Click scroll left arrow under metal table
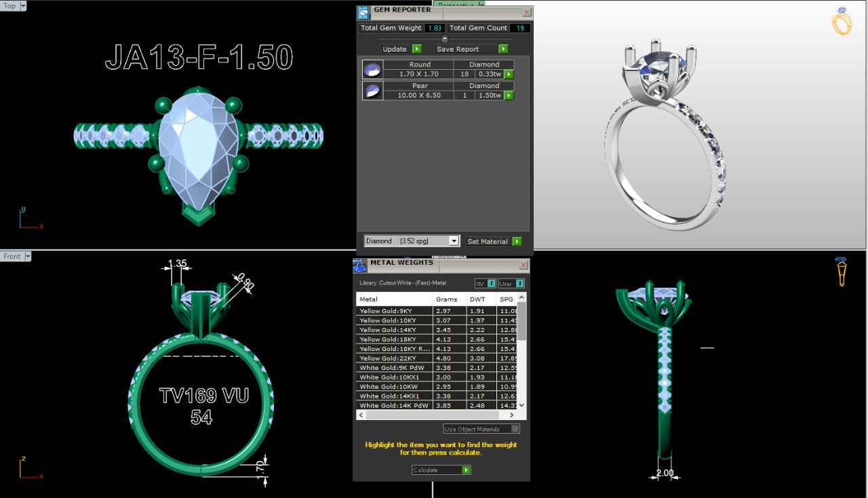This screenshot has height=498, width=868. click(x=361, y=414)
